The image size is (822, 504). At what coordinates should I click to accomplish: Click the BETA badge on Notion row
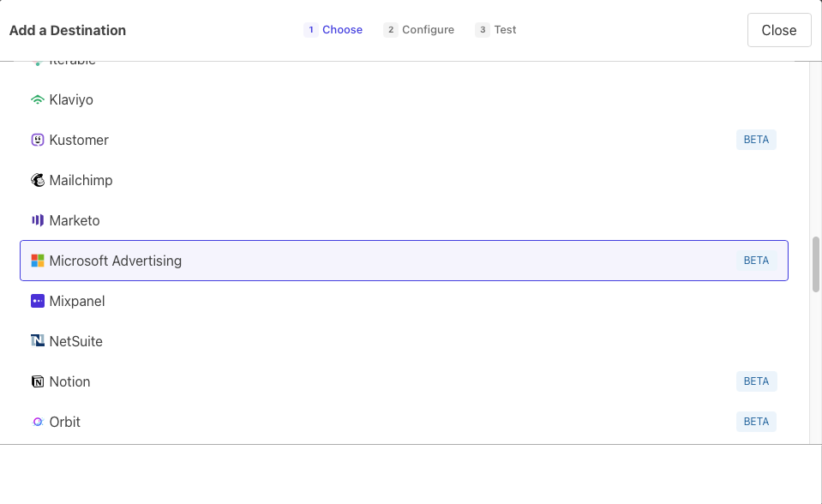pos(756,381)
